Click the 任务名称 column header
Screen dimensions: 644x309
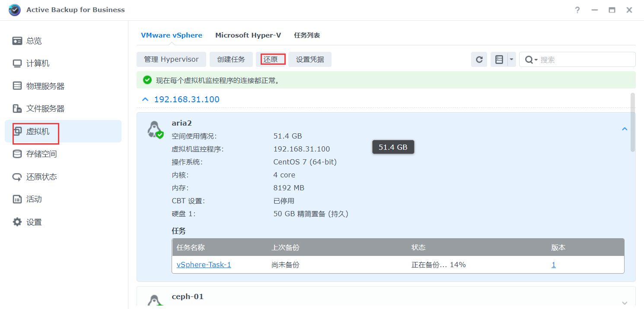click(191, 248)
